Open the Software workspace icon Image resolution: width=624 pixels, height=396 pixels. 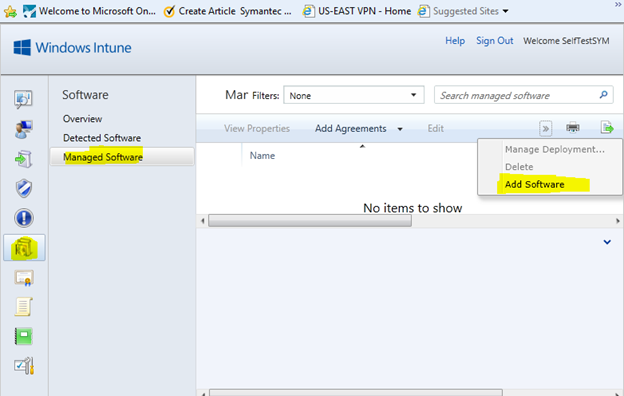[24, 248]
